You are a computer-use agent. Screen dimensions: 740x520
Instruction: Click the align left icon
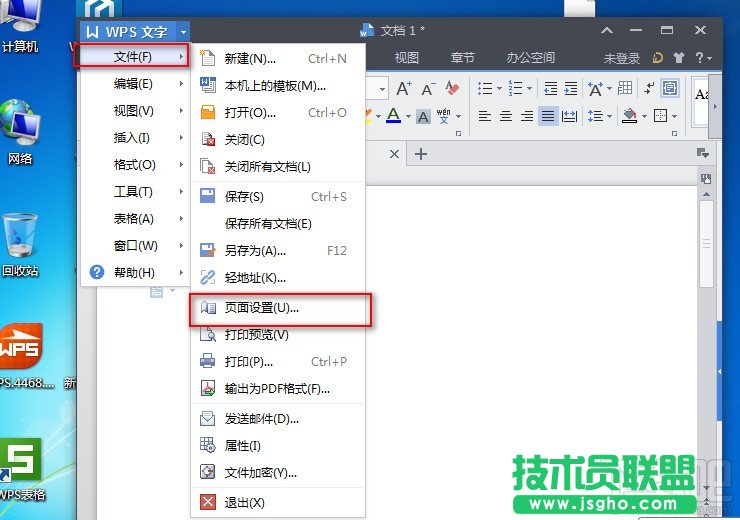click(485, 116)
